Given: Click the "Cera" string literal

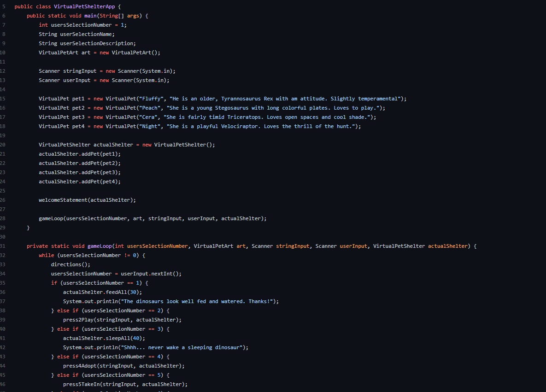Looking at the screenshot, I should pyautogui.click(x=148, y=117).
